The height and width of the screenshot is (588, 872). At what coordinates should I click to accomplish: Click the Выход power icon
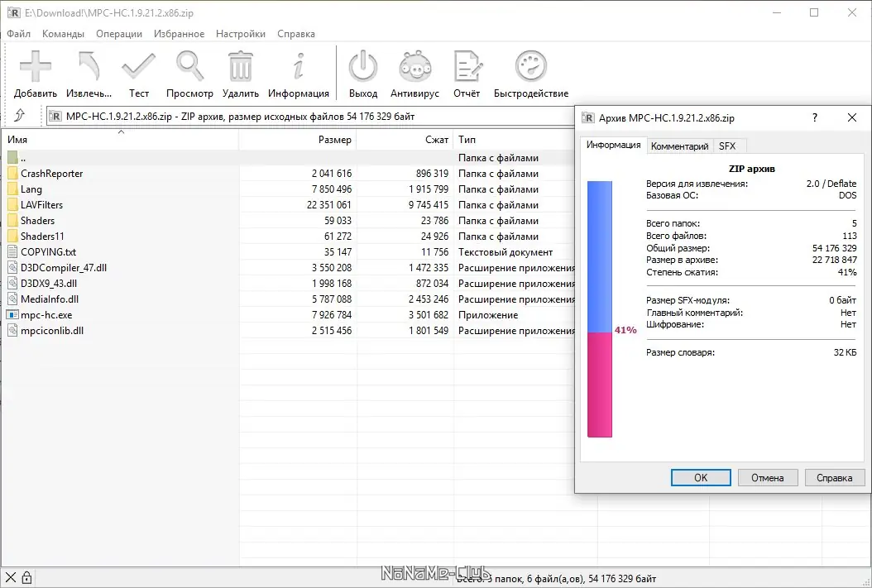pyautogui.click(x=363, y=67)
